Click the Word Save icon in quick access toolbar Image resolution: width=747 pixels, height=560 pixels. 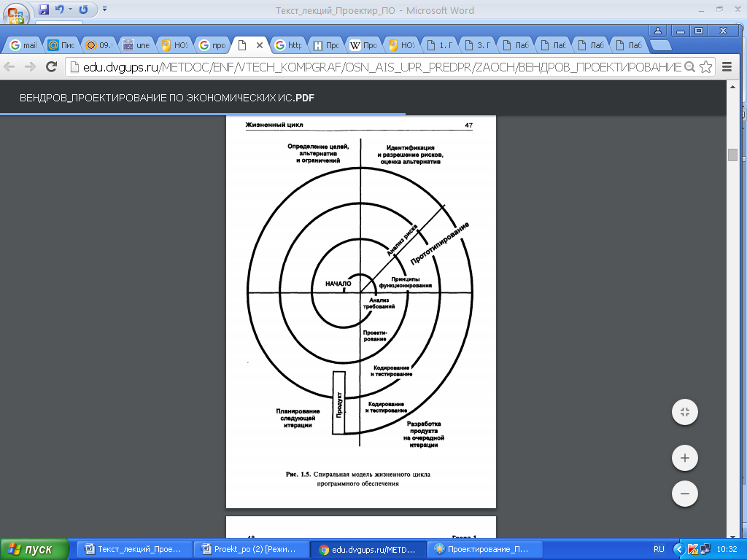tap(44, 10)
